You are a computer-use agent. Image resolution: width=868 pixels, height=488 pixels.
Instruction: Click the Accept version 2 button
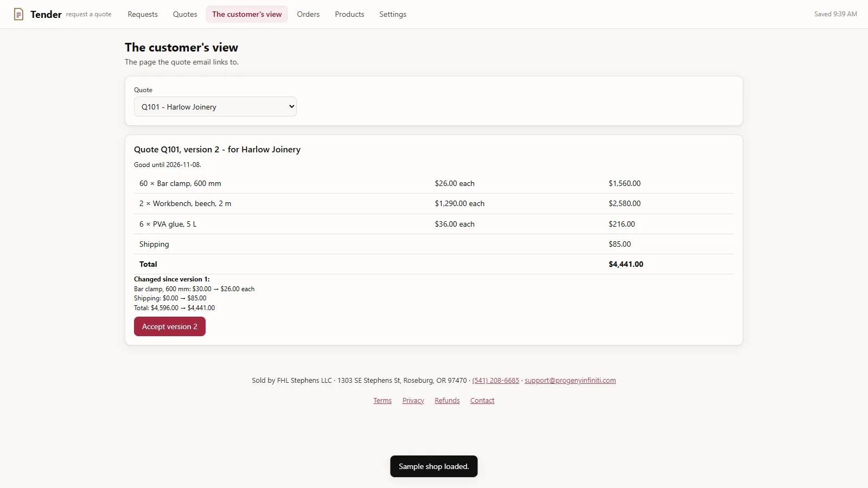pyautogui.click(x=170, y=326)
